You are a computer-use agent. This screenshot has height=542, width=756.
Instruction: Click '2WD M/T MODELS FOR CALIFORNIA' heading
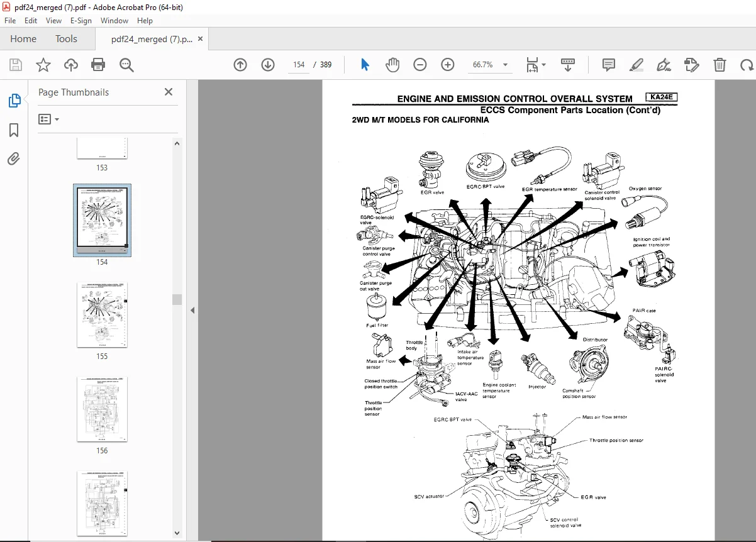pyautogui.click(x=420, y=120)
